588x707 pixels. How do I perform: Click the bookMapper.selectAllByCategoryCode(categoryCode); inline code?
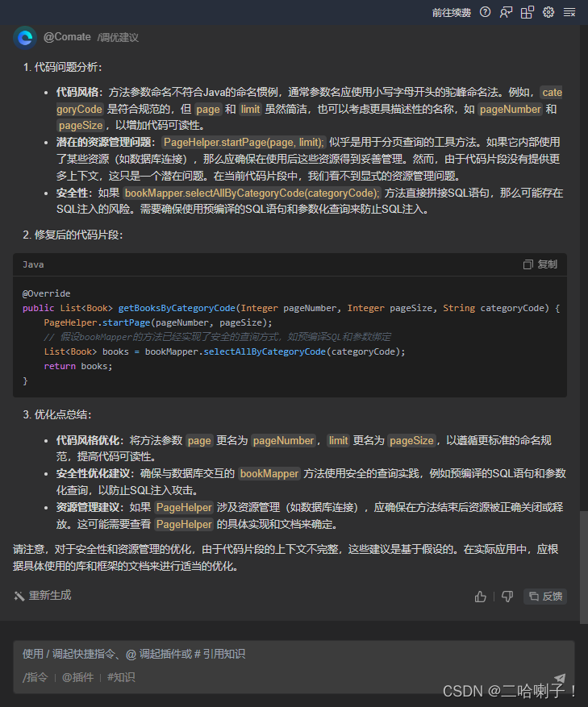point(252,193)
